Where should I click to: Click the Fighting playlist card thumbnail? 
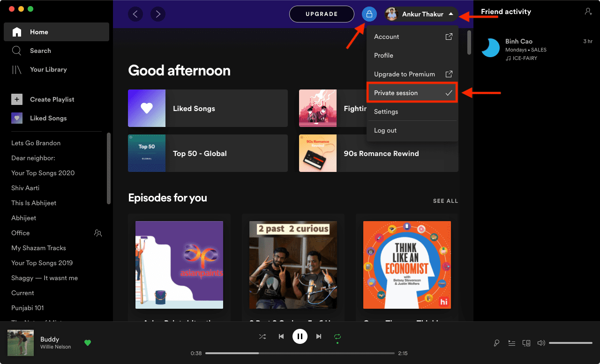tap(318, 108)
